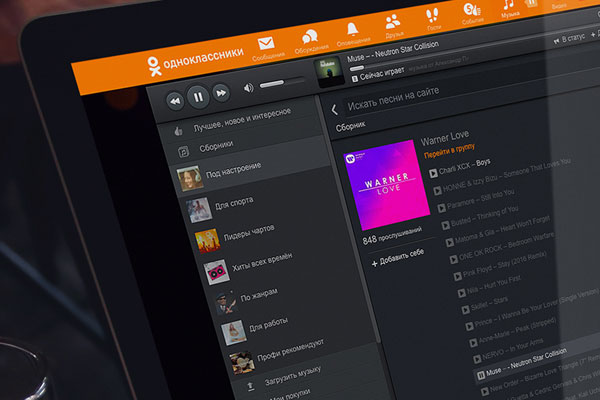Pause the current track
Screen dimensions: 600x400
[x=198, y=97]
